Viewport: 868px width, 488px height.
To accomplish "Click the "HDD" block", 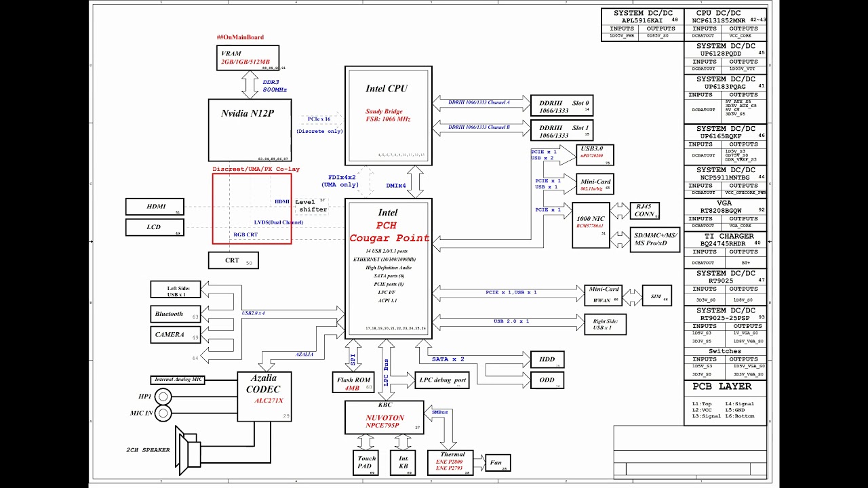I will [547, 359].
